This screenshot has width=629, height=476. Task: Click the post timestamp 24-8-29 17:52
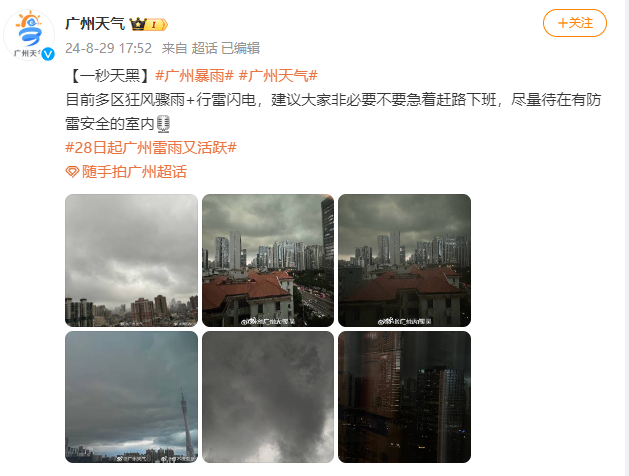[109, 48]
